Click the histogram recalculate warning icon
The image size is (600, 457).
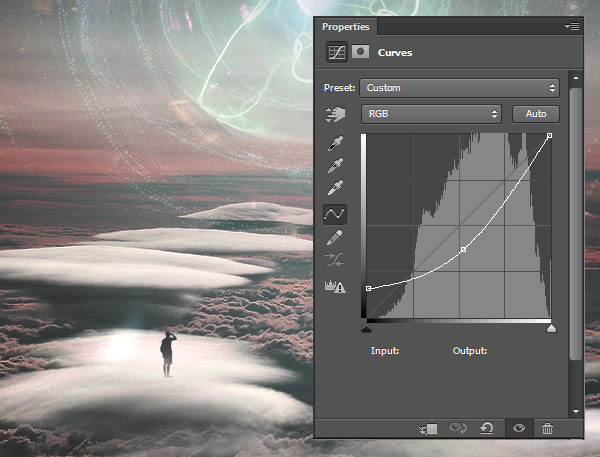(x=336, y=286)
